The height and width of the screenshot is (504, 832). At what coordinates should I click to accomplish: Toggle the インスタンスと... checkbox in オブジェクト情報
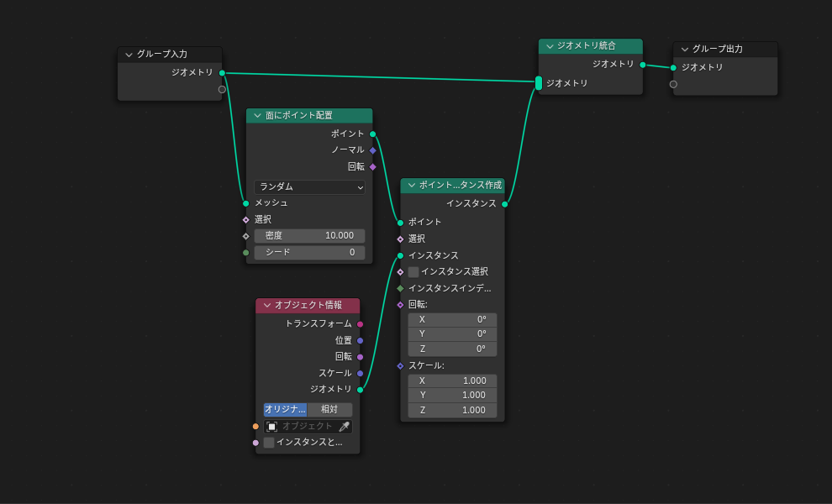[269, 443]
